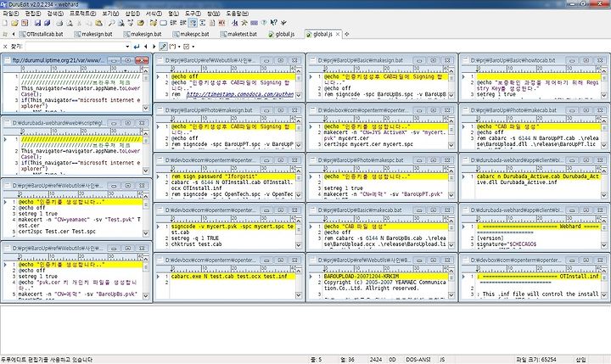611x364 pixels.
Task: Click the '삽입' insert-mode status indicator
Action: click(x=580, y=360)
